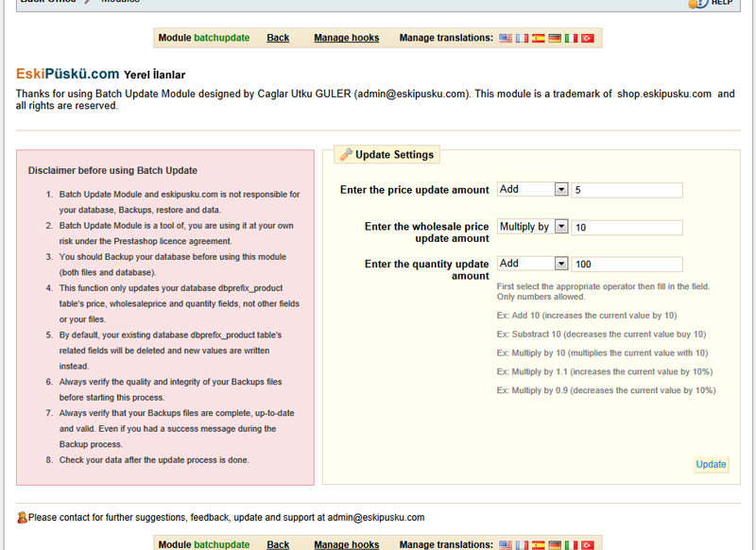Click 'Ex: Multiply by 10' example line
The width and height of the screenshot is (756, 550).
[602, 352]
